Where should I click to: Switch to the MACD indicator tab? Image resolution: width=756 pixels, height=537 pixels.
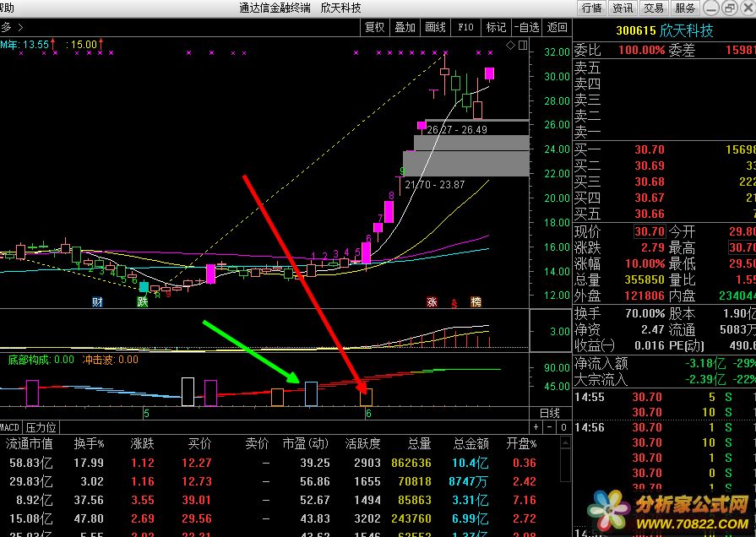click(x=10, y=427)
